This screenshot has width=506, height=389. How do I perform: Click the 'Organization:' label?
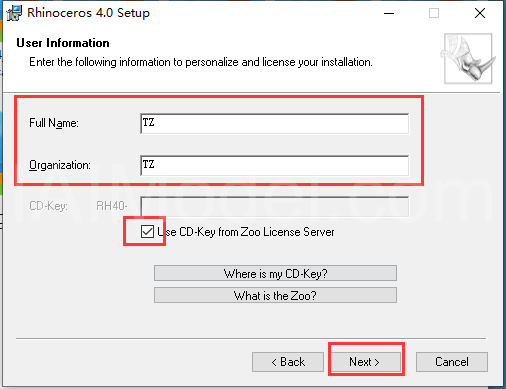click(60, 165)
